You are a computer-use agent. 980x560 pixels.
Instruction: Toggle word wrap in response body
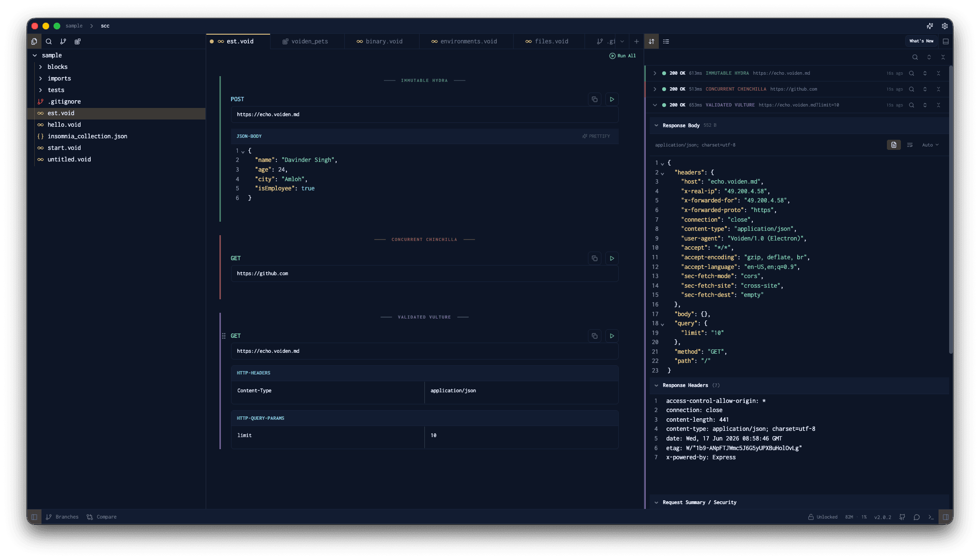(910, 145)
